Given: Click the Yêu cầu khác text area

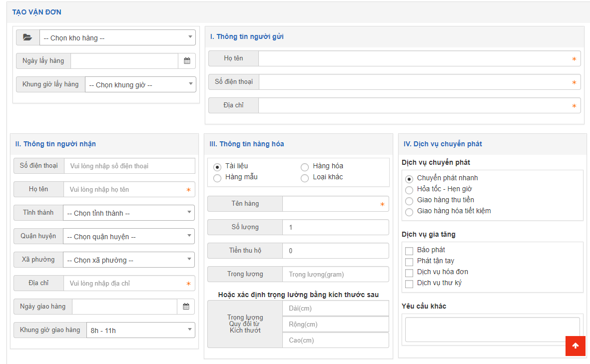Looking at the screenshot, I should tap(492, 329).
